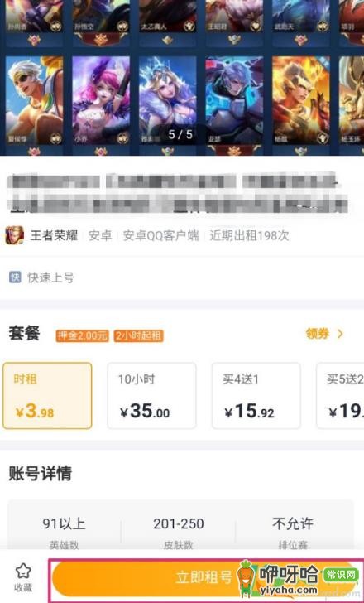View the ice queen skin thumbnail

[168, 101]
